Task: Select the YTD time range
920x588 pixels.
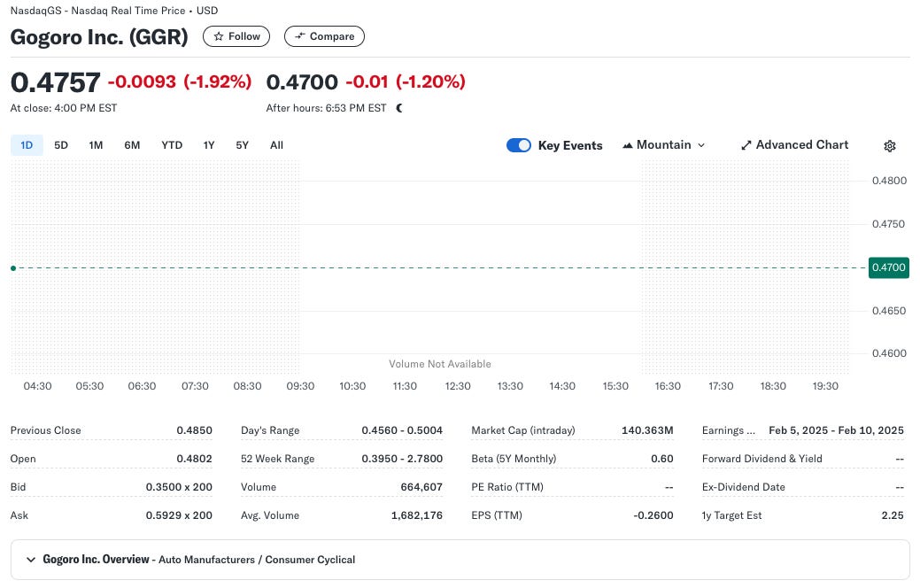Action: 172,145
